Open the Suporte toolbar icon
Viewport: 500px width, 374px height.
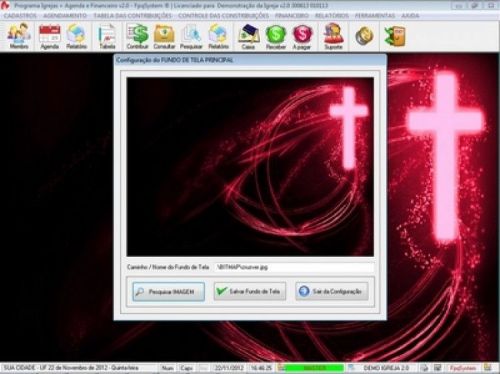[333, 36]
